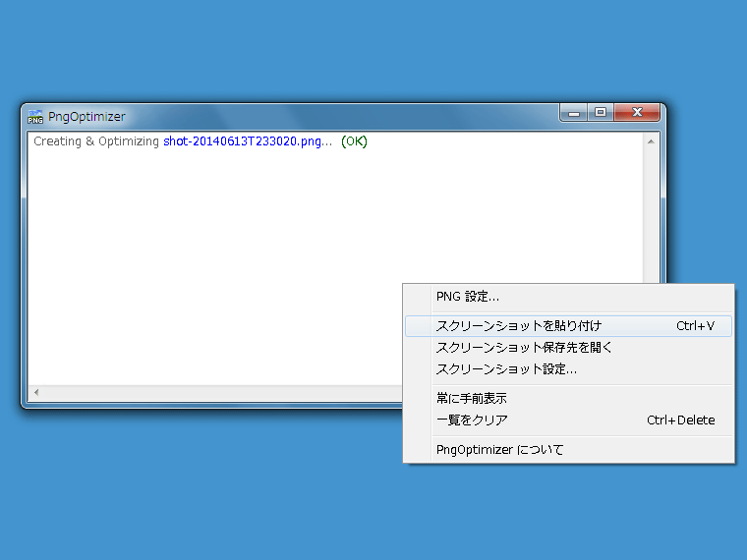
Task: Maximize the PngOptimizer window
Action: 601,113
